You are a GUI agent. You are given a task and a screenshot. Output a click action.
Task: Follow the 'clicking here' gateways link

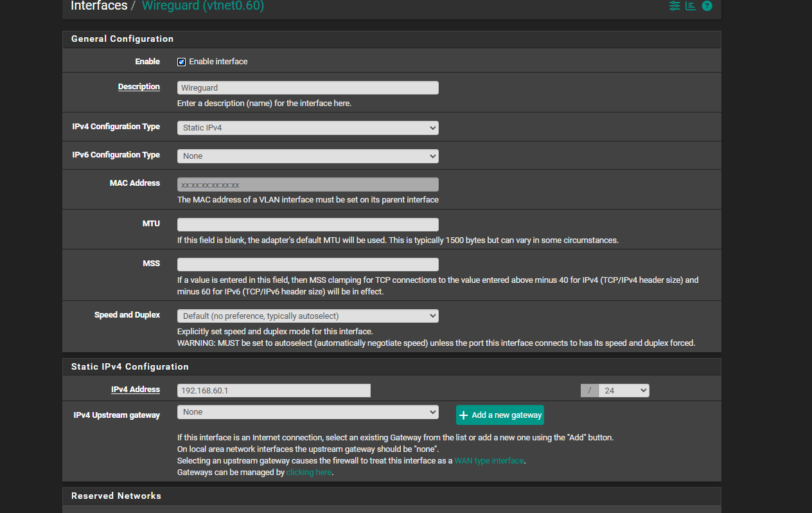click(x=309, y=472)
